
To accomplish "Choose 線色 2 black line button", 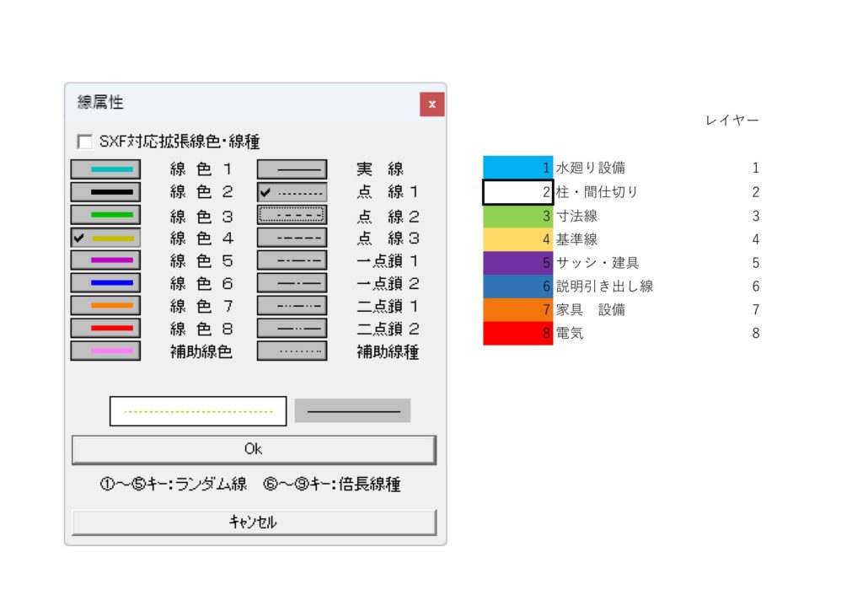I will pos(105,192).
